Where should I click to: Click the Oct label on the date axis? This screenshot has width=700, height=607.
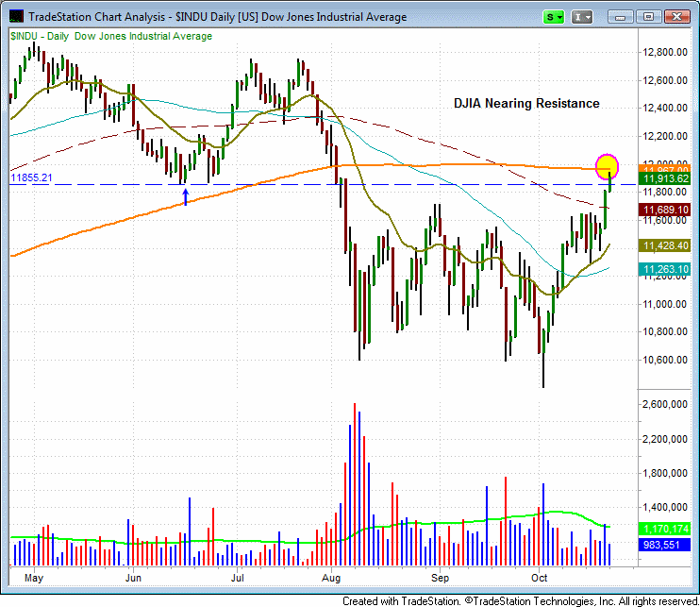tap(539, 577)
